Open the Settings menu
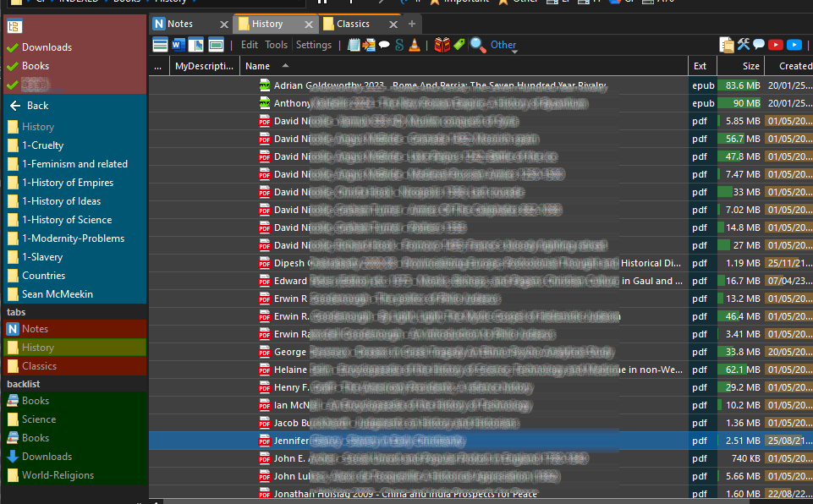Viewport: 813px width, 504px height. pos(314,45)
